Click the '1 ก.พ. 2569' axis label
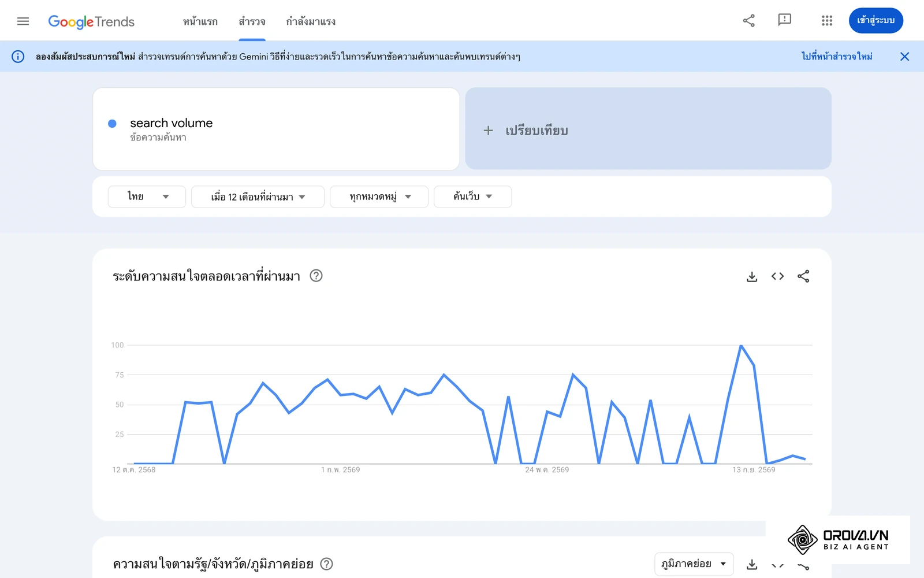 pos(340,470)
